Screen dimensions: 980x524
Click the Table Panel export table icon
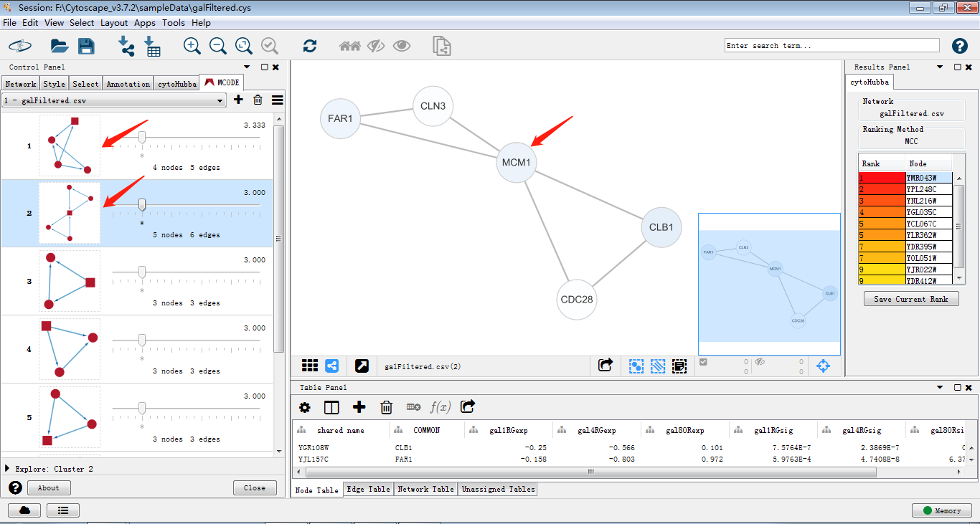[x=468, y=406]
